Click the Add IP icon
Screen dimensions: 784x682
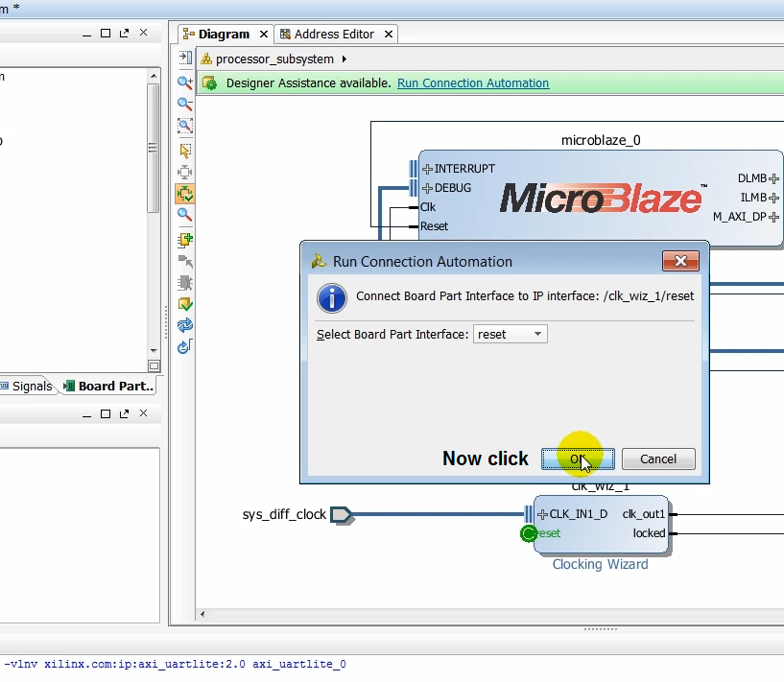coord(184,240)
